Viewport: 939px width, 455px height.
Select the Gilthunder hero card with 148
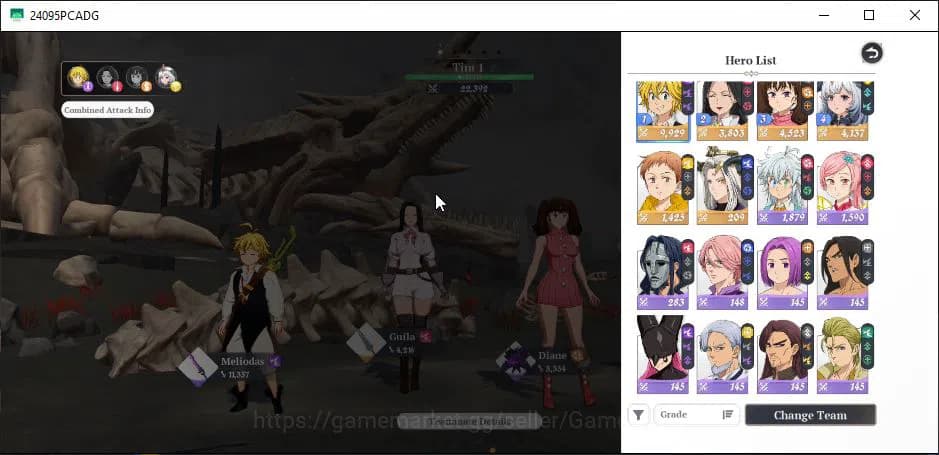pos(723,272)
